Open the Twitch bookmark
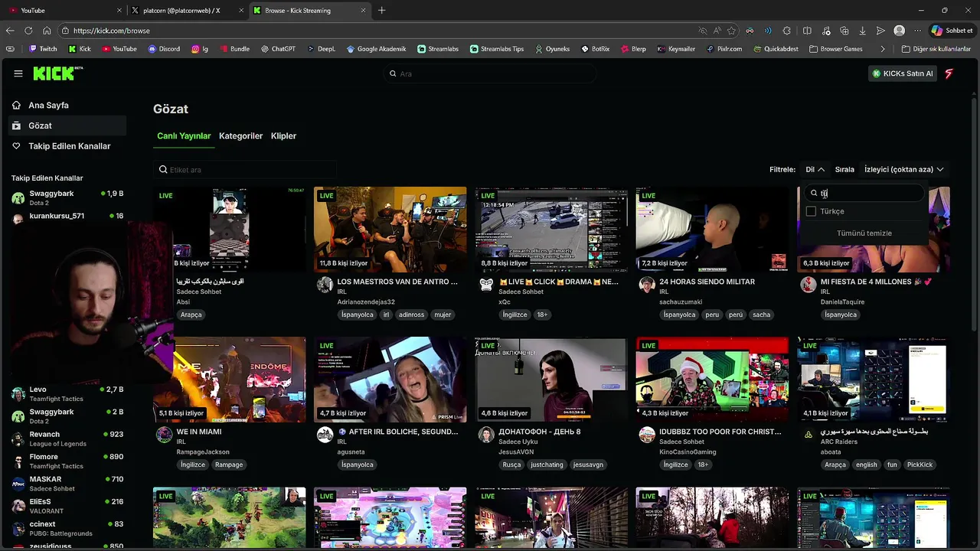The width and height of the screenshot is (980, 551). click(x=43, y=49)
